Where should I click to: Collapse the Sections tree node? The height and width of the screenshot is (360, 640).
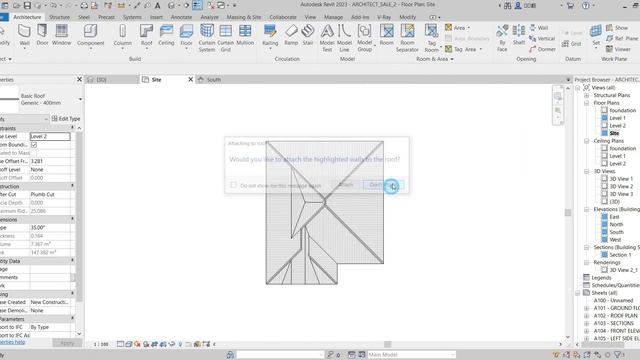click(x=587, y=247)
